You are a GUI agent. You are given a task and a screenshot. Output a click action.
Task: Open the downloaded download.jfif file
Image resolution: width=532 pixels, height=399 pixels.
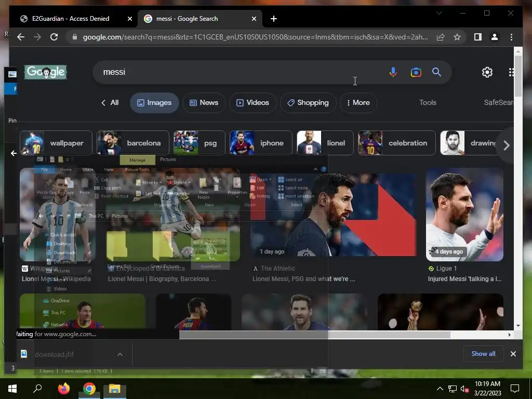54,354
